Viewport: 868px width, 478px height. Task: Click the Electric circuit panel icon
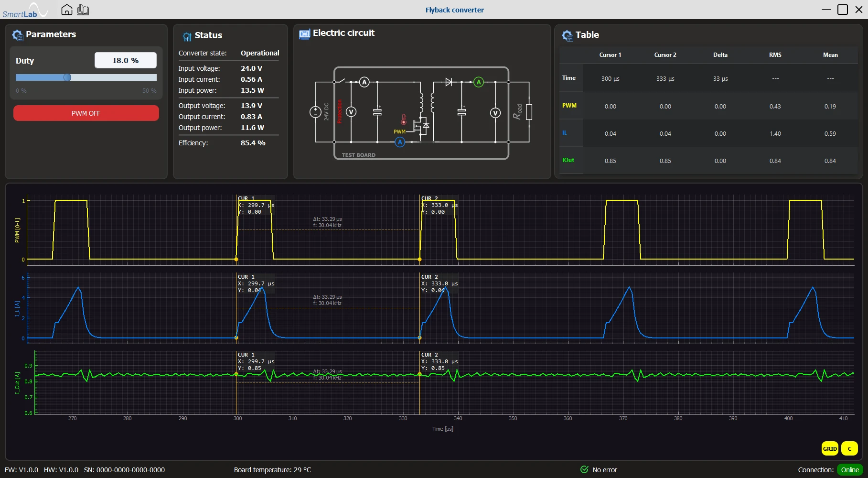[304, 34]
